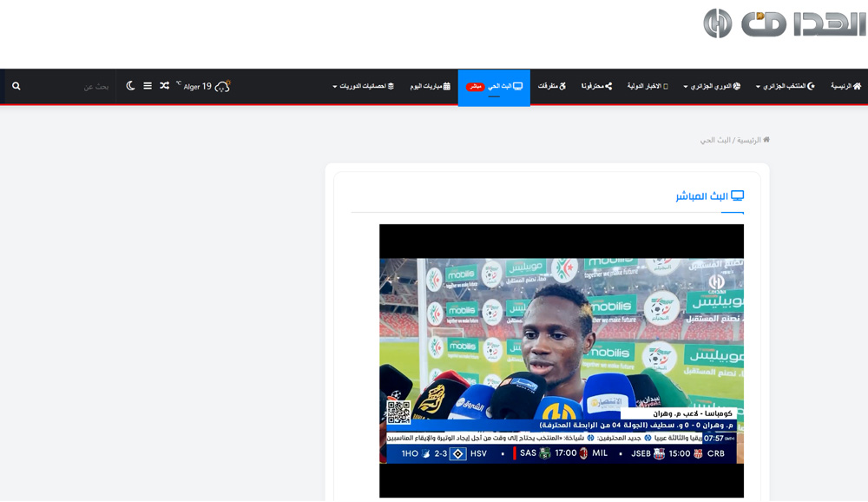Expand the المنتخب الجزائري dropdown menu
The height and width of the screenshot is (502, 868).
point(785,86)
